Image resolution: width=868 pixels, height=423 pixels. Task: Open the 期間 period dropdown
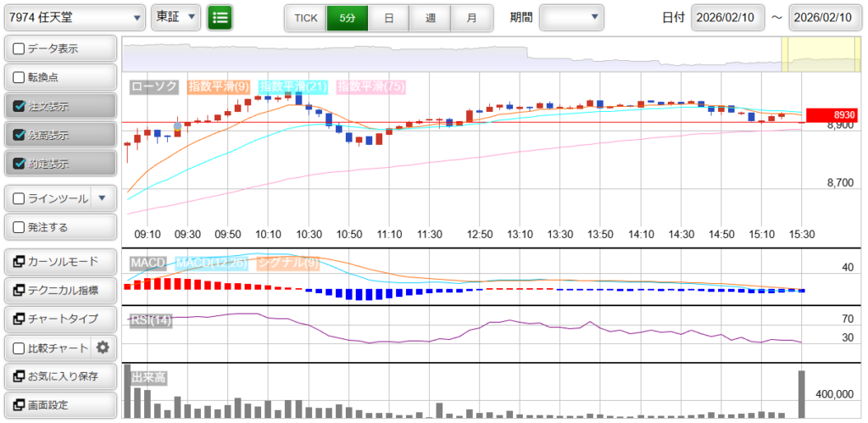tap(571, 17)
